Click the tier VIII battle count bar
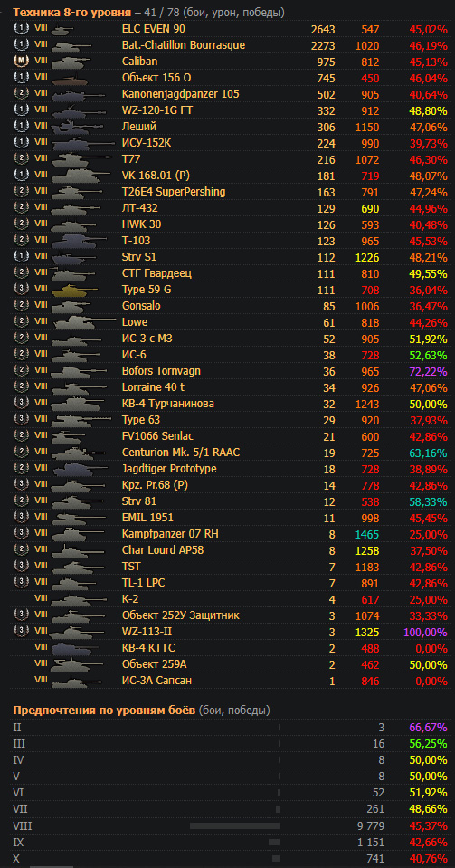Image resolution: width=455 pixels, height=868 pixels. [x=234, y=825]
